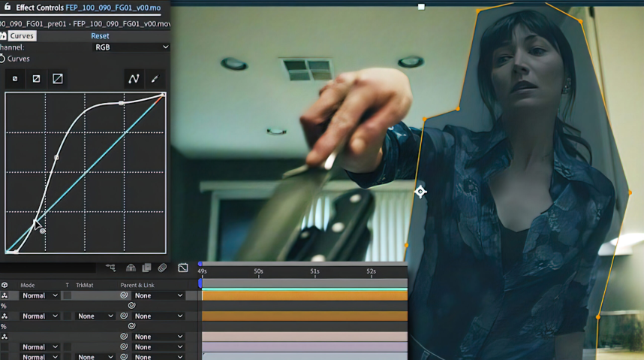This screenshot has width=644, height=360.
Task: Open the Channel RGB dropdown
Action: point(131,47)
